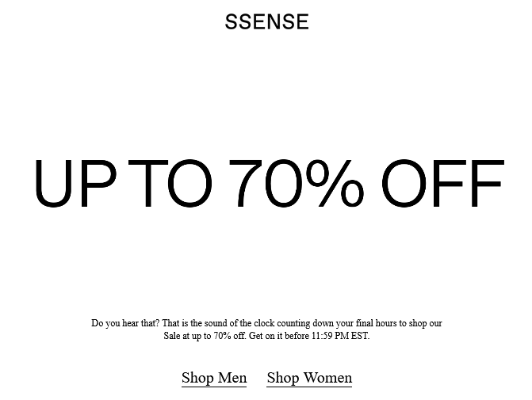
Task: Click the word 'Sale' in the paragraph
Action: (172, 336)
